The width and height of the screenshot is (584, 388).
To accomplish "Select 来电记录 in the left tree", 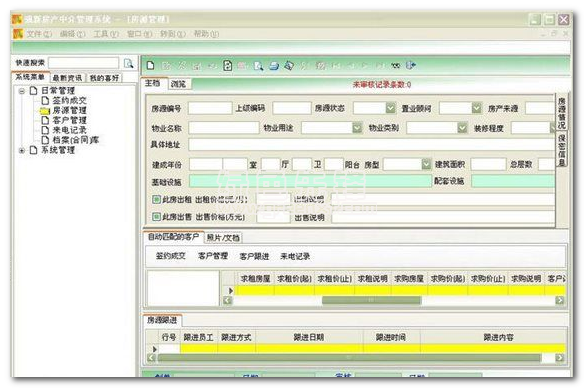I will [69, 130].
